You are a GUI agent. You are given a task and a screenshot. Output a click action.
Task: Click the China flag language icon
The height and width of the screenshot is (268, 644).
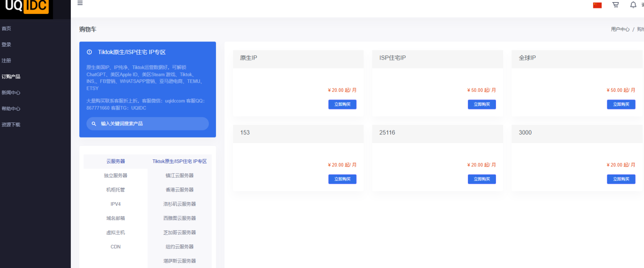597,5
